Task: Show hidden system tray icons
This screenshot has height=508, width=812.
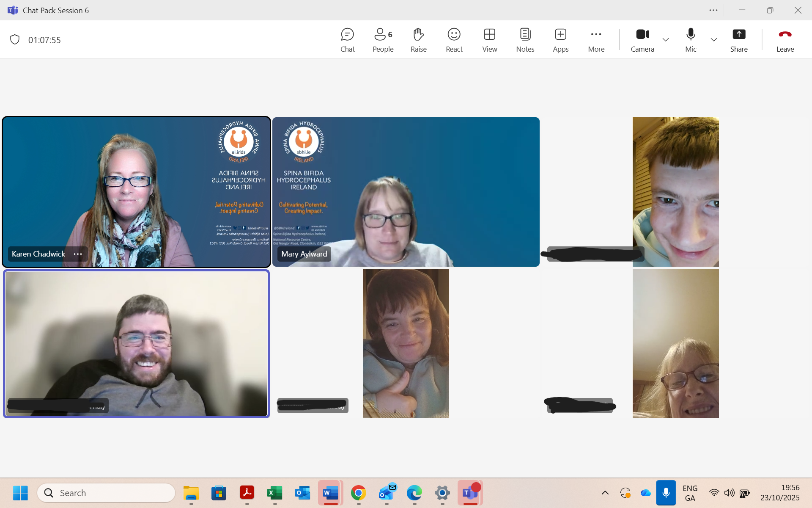Action: [605, 493]
